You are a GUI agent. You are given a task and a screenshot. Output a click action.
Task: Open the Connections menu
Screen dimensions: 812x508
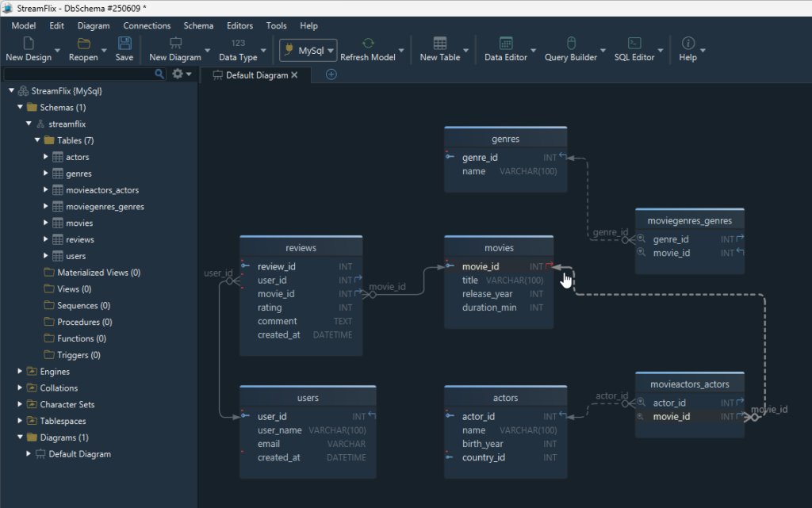[147, 26]
